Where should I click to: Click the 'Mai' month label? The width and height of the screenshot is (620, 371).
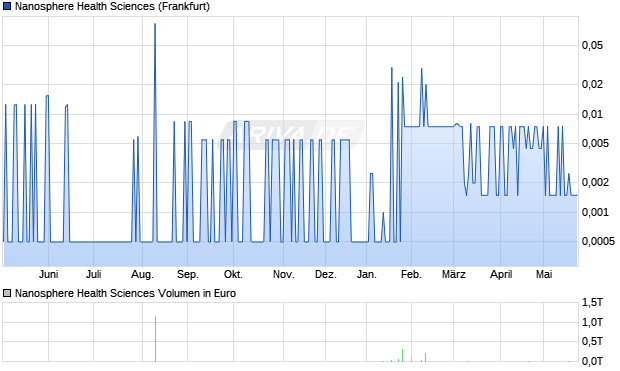(544, 274)
